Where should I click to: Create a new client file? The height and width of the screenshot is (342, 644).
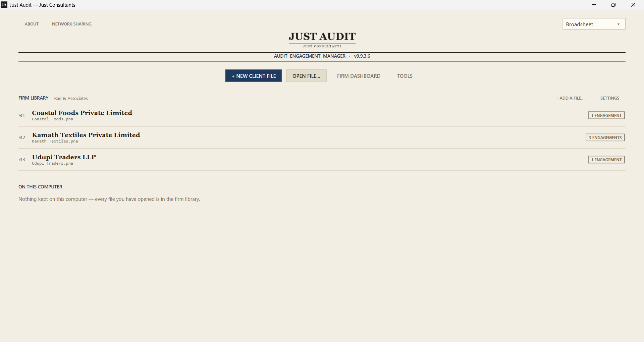coord(254,76)
